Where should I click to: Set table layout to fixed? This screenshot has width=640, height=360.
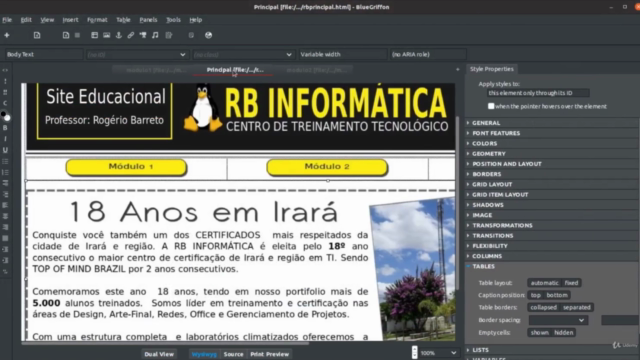tap(571, 283)
